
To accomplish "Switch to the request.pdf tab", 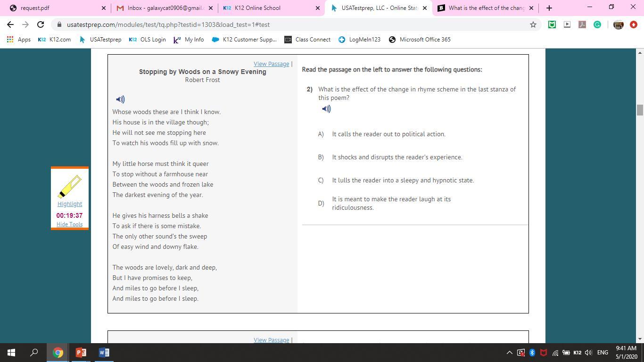I will [56, 8].
